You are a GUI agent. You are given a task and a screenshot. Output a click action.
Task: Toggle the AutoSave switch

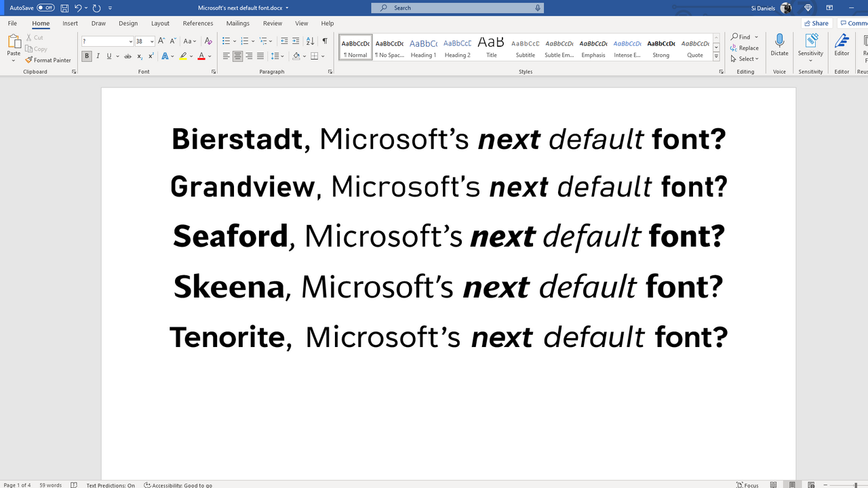46,8
